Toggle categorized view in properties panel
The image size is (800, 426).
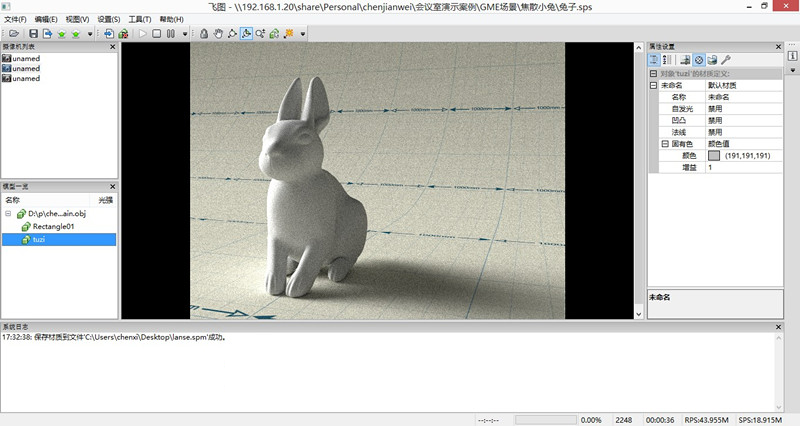click(x=653, y=60)
